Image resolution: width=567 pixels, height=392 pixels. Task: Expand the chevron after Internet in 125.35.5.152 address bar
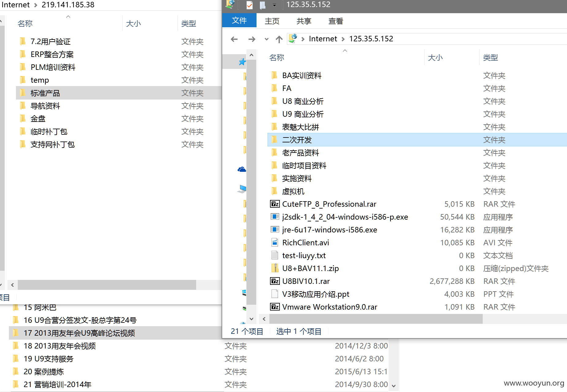click(x=343, y=39)
